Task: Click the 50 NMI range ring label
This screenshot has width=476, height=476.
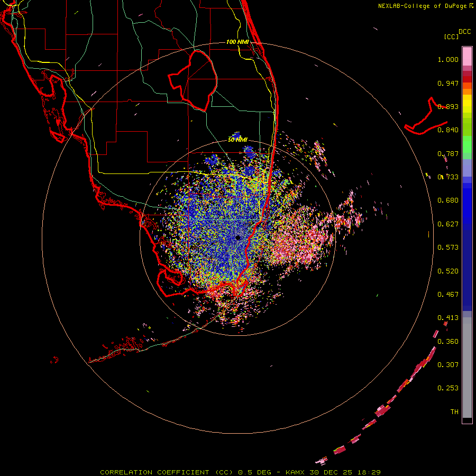Action: click(237, 140)
